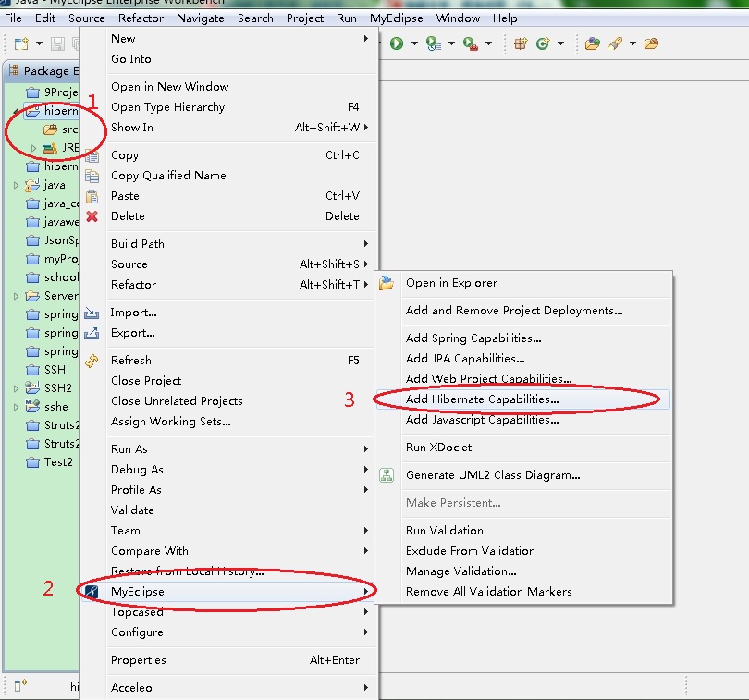Screen dimensions: 749x700
Task: Click the Open Type toolbar icon
Action: (593, 43)
